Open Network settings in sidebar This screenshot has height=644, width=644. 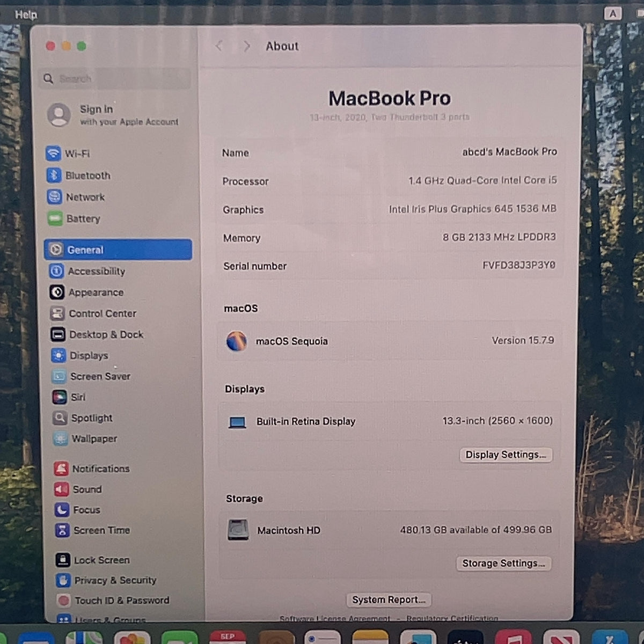(76, 197)
